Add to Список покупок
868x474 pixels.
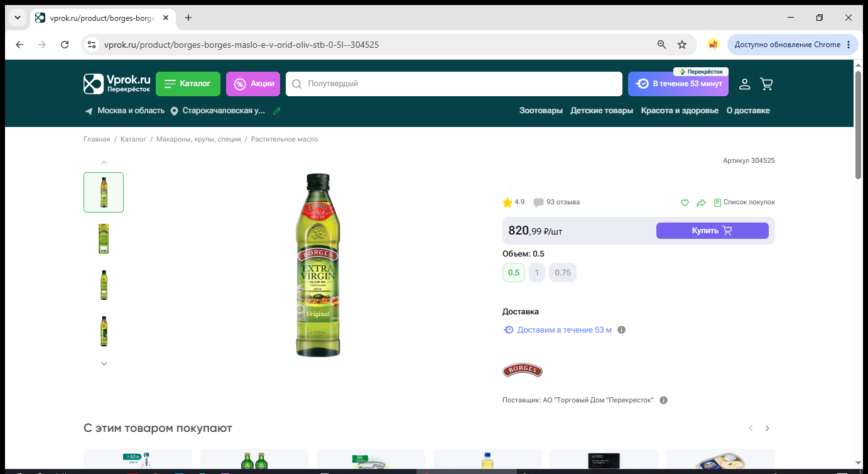point(744,202)
